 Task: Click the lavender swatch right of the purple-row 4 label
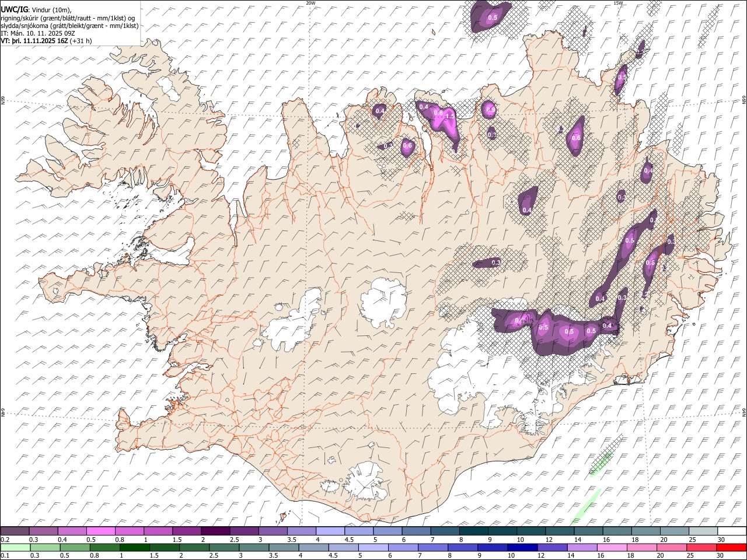coord(330,531)
